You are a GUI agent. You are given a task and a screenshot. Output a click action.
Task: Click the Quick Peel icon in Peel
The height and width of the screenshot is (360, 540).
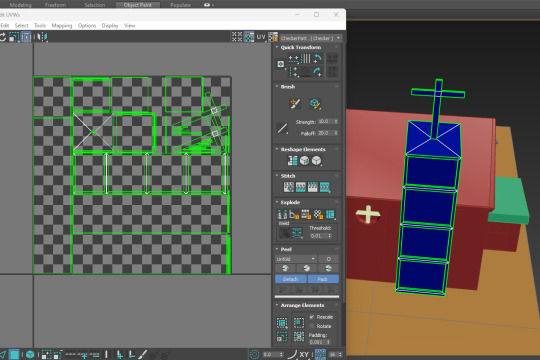pos(285,268)
